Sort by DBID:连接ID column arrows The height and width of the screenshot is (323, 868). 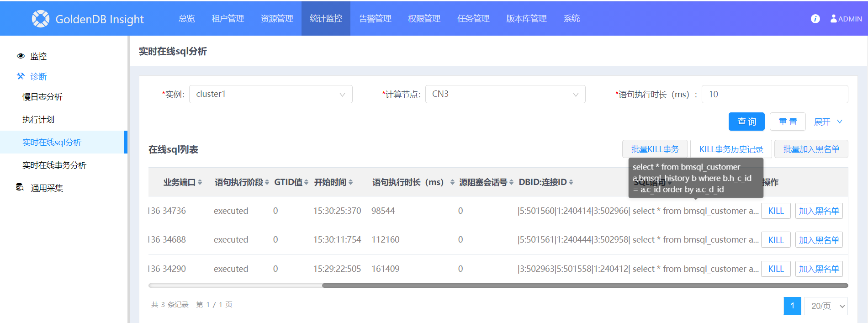pos(571,182)
